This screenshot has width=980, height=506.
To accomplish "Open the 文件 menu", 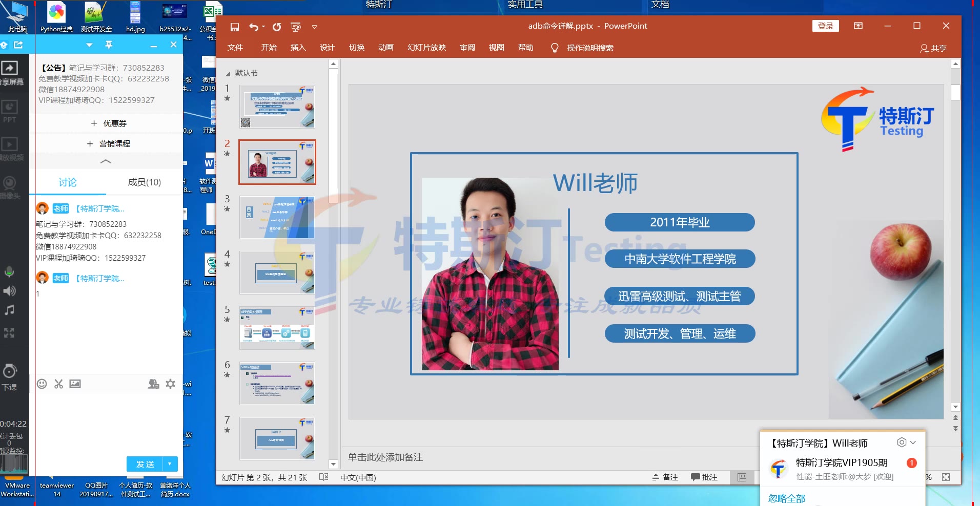I will pos(235,48).
